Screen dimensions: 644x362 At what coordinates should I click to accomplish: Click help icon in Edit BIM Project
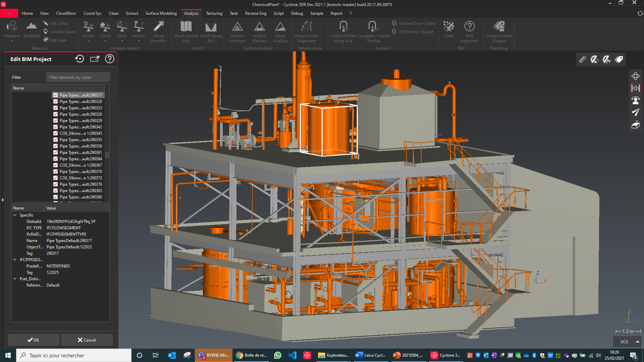(x=110, y=59)
